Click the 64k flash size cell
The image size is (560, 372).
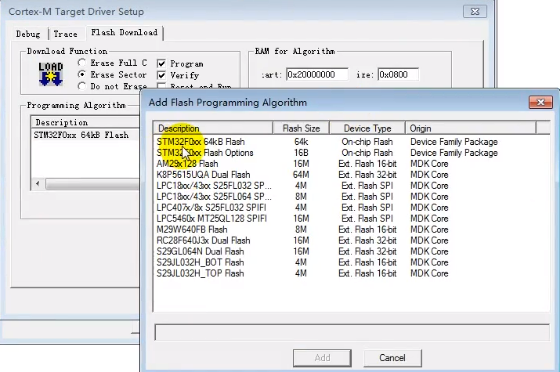click(x=301, y=142)
